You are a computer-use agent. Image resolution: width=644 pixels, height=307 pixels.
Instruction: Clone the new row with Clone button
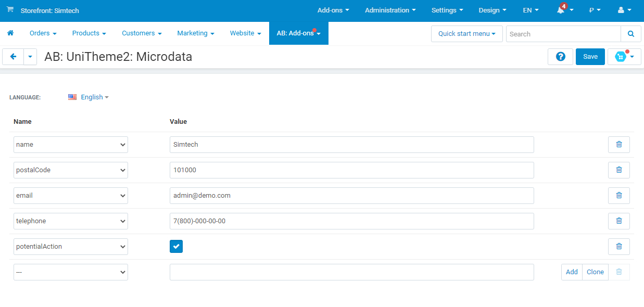point(595,272)
